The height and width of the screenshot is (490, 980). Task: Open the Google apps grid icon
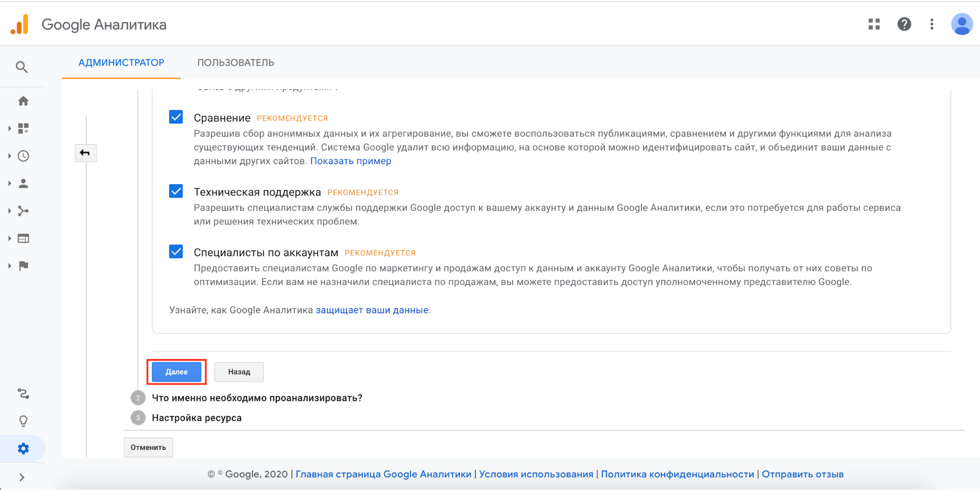(x=874, y=24)
